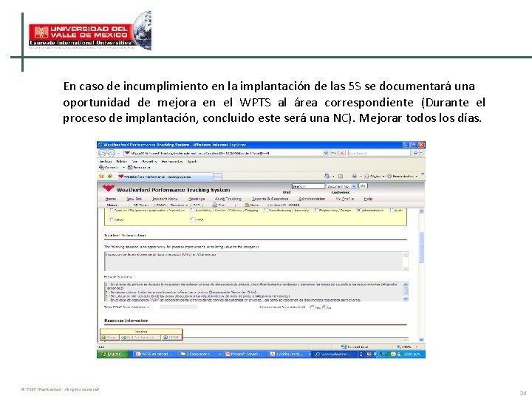Click the RSS feeds icon in command bar
The height and width of the screenshot is (399, 532).
click(341, 176)
